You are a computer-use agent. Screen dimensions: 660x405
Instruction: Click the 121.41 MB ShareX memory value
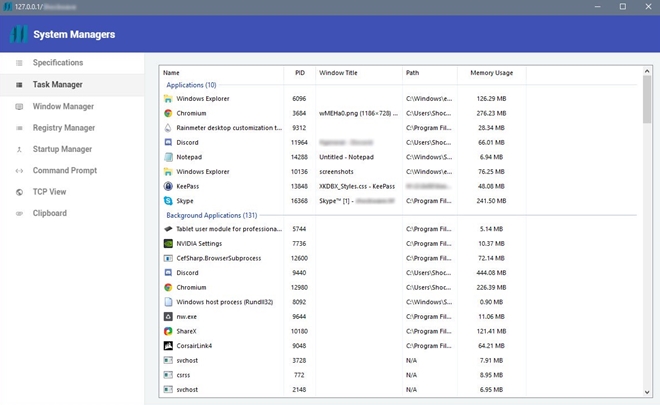[491, 331]
